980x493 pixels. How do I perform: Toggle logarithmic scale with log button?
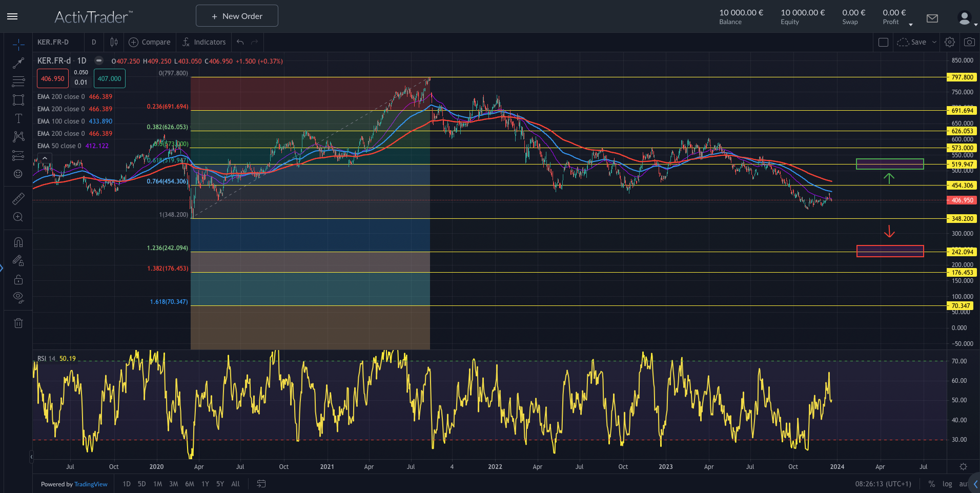947,484
